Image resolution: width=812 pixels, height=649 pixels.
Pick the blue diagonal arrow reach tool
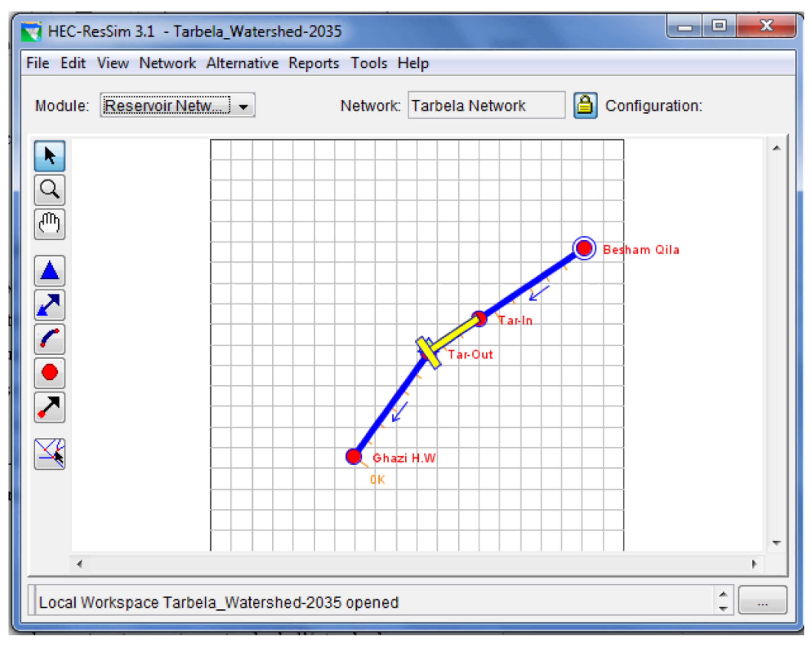49,305
